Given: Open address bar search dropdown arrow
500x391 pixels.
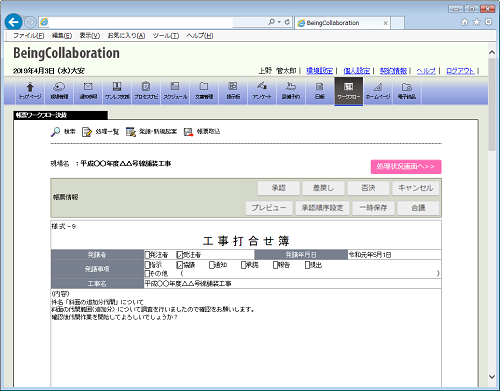Looking at the screenshot, I should click(279, 22).
